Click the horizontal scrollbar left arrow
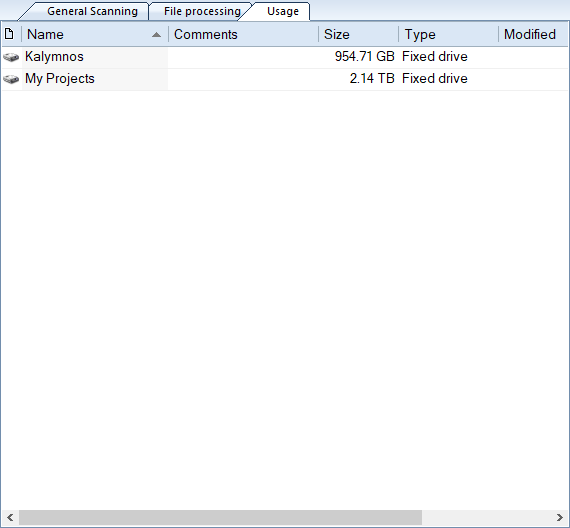570x528 pixels. [10, 517]
